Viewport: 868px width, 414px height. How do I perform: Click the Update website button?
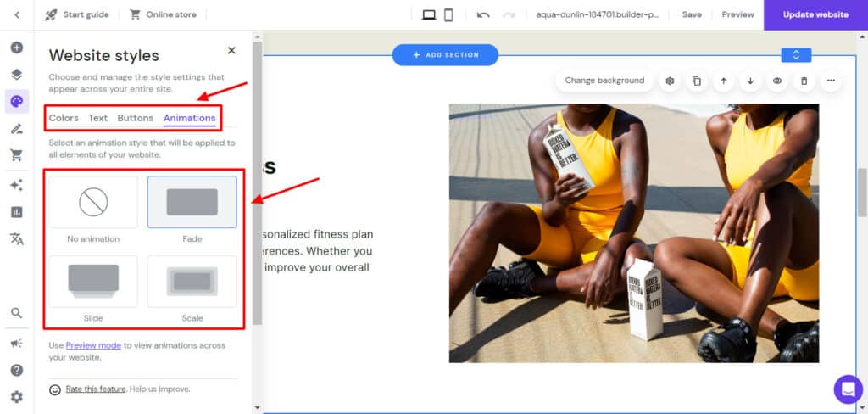(815, 14)
